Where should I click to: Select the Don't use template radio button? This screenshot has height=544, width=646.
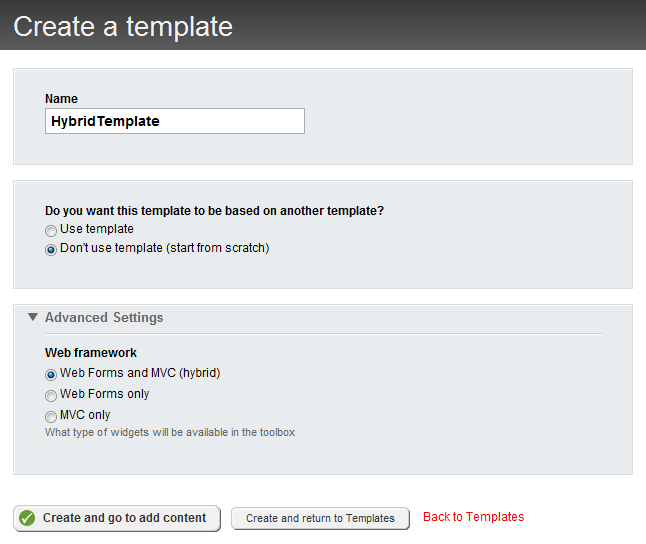pos(51,249)
